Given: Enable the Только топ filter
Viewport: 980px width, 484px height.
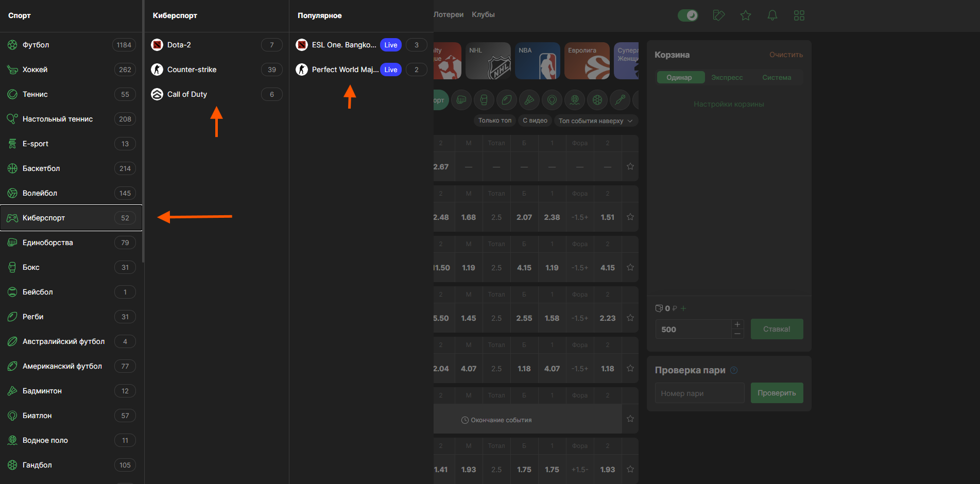Looking at the screenshot, I should (x=494, y=120).
